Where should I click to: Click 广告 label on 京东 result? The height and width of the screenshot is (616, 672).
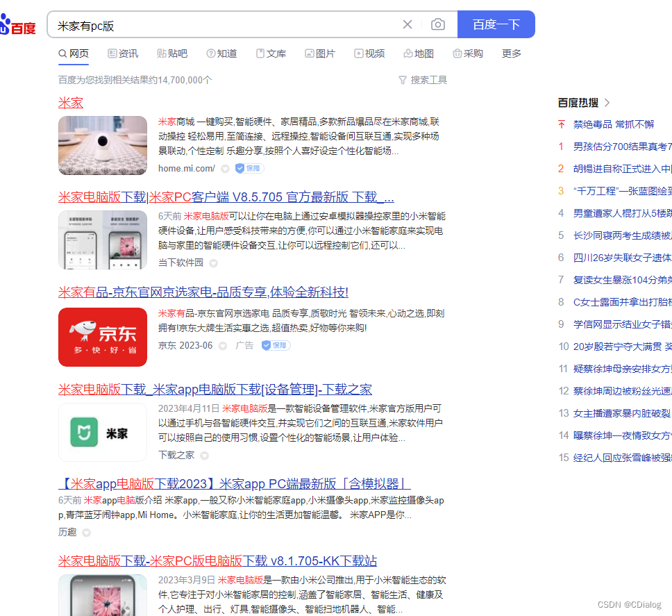[245, 346]
